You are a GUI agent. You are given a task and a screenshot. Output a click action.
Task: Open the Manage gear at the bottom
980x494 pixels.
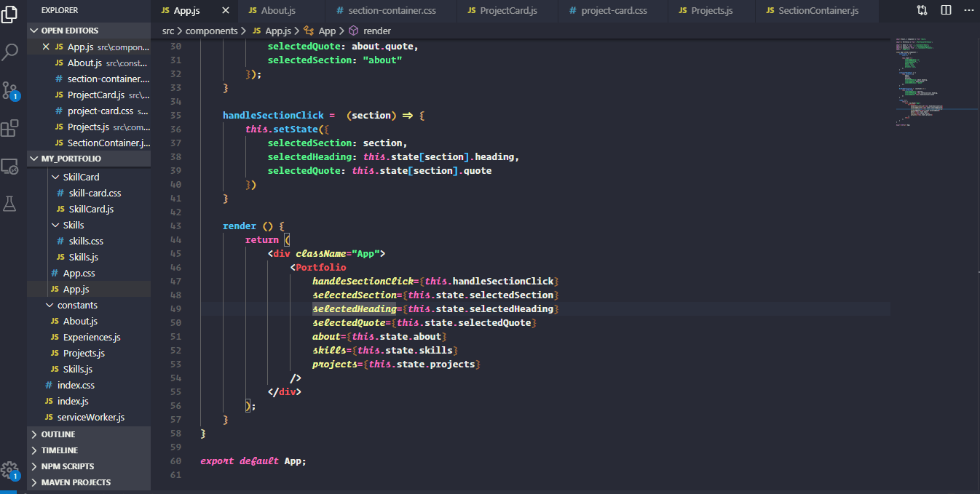point(9,469)
